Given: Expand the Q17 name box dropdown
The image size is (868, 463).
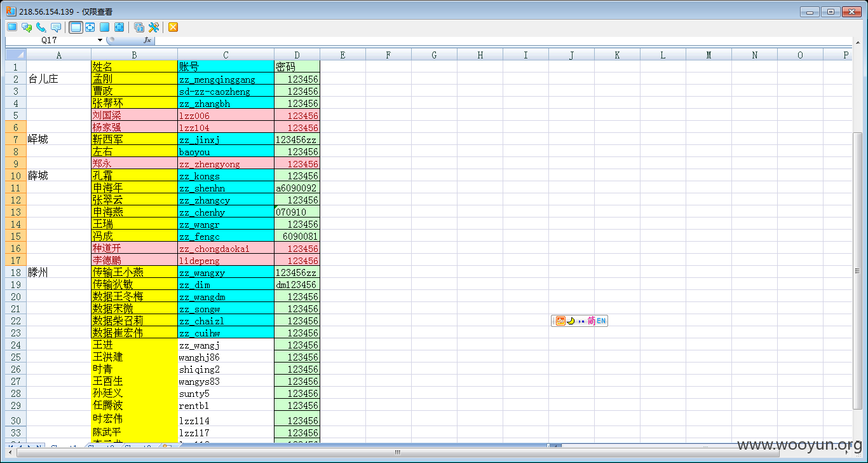Looking at the screenshot, I should click(100, 40).
